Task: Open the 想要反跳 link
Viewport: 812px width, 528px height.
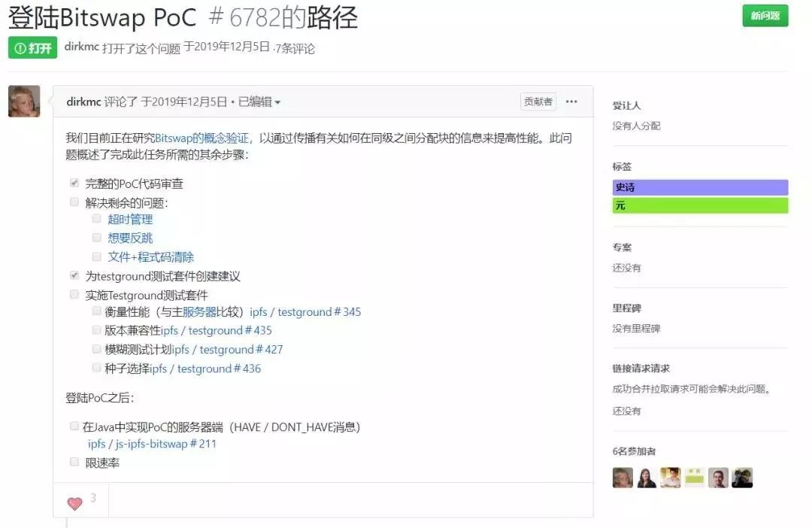Action: [130, 238]
